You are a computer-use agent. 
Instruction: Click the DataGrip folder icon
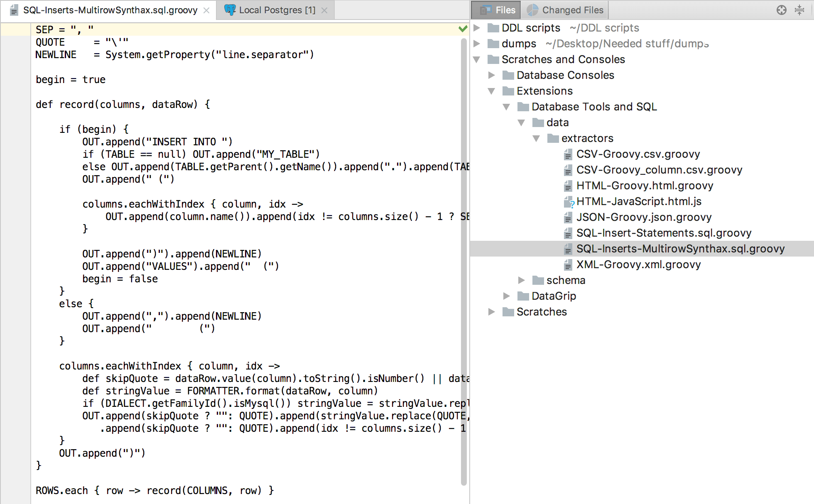click(523, 296)
